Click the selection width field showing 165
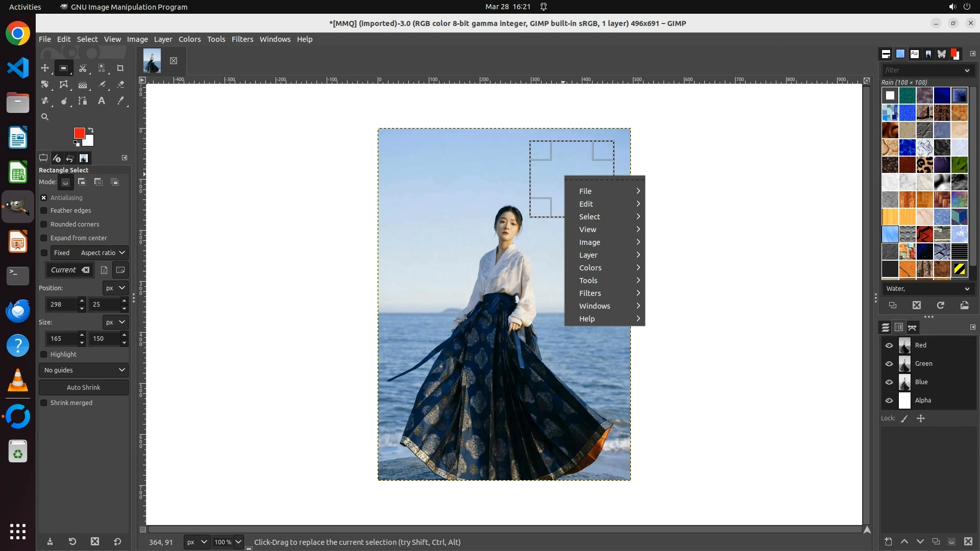 pyautogui.click(x=61, y=338)
